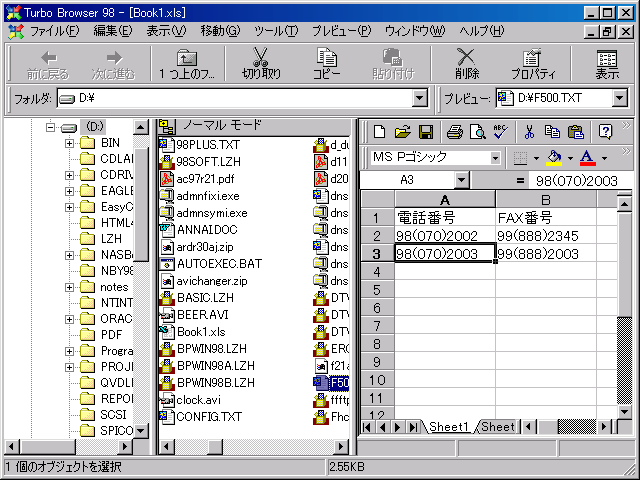Open the MS Pゴシック font dropdown

pyautogui.click(x=496, y=158)
